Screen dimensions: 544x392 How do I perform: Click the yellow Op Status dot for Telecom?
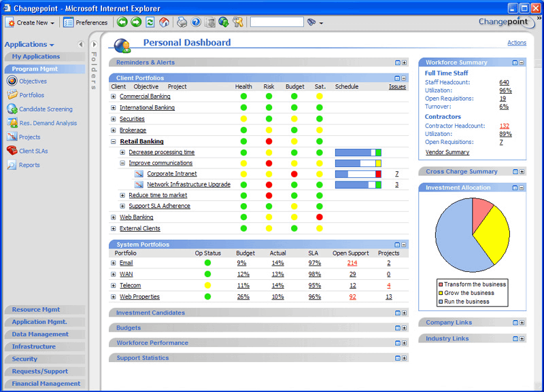[x=207, y=285]
